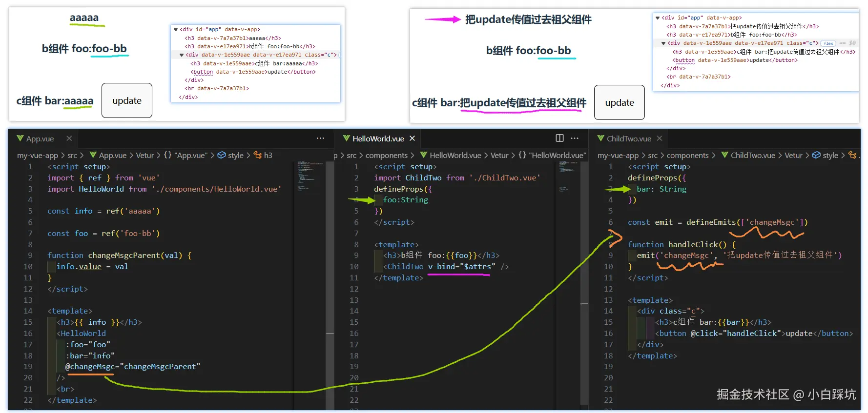Switch to the HelloWorld.vue tab
This screenshot has height=413, width=868.
[x=378, y=139]
